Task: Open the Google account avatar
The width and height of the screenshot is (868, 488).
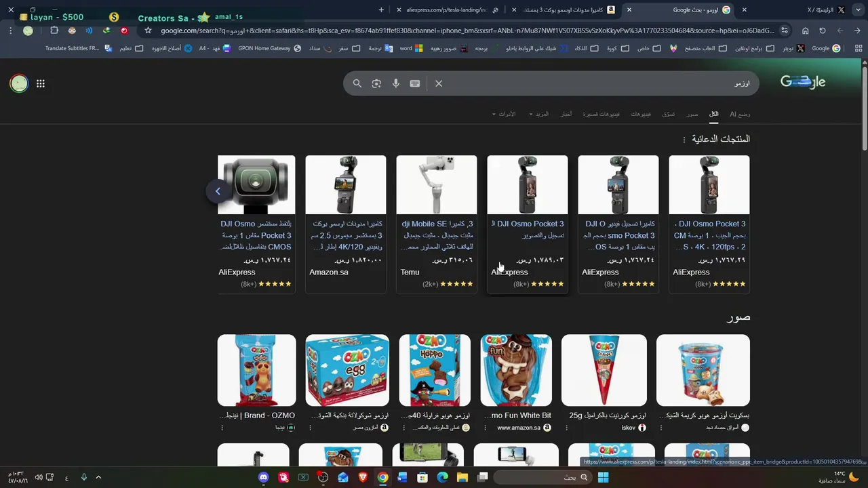Action: [x=19, y=83]
